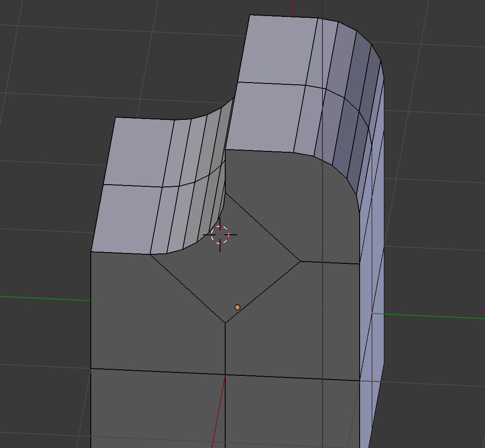The height and width of the screenshot is (448, 485).
Task: Select the right corner vertex of the diamond face
Action: [301, 262]
